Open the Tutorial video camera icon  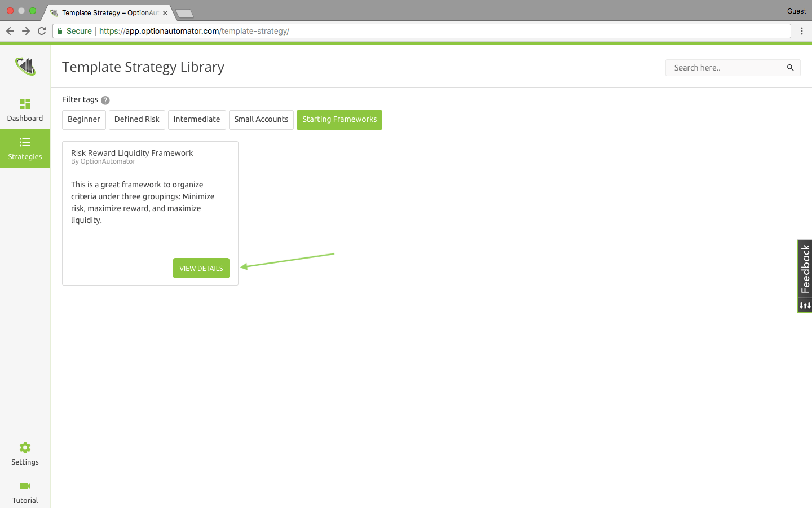tap(25, 486)
